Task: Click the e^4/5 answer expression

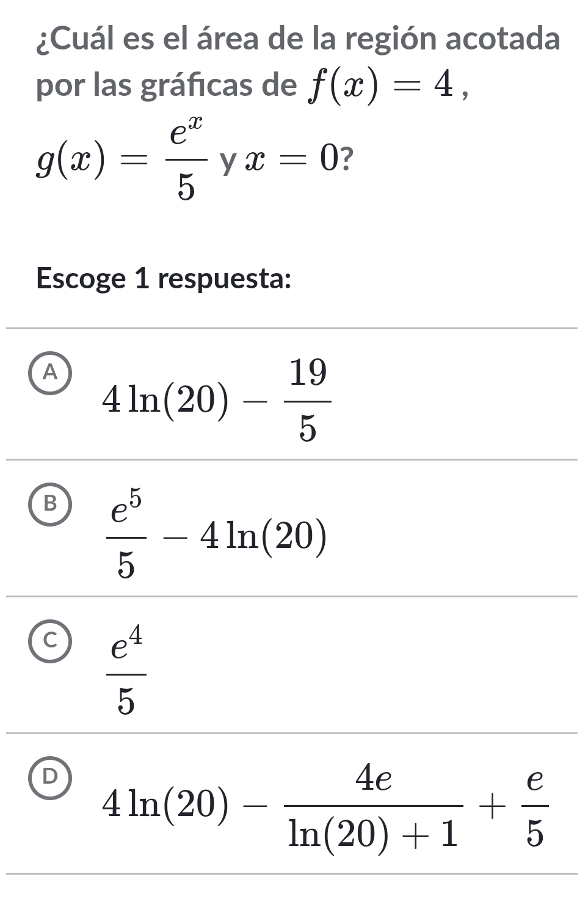Action: [127, 671]
